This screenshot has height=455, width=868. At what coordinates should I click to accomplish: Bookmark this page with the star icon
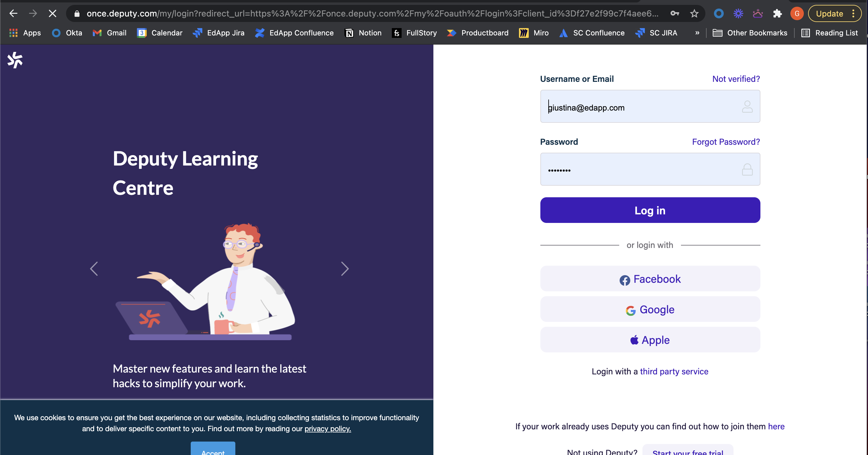[694, 13]
